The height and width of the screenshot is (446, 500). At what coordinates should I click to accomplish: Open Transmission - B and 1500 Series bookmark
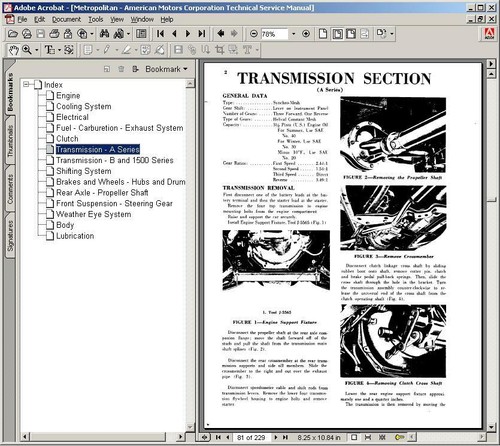(x=115, y=160)
